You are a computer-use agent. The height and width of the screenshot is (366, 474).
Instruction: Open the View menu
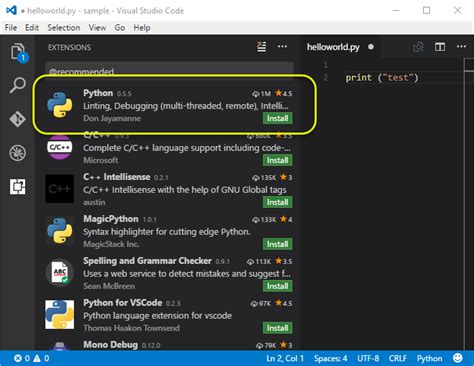(97, 28)
